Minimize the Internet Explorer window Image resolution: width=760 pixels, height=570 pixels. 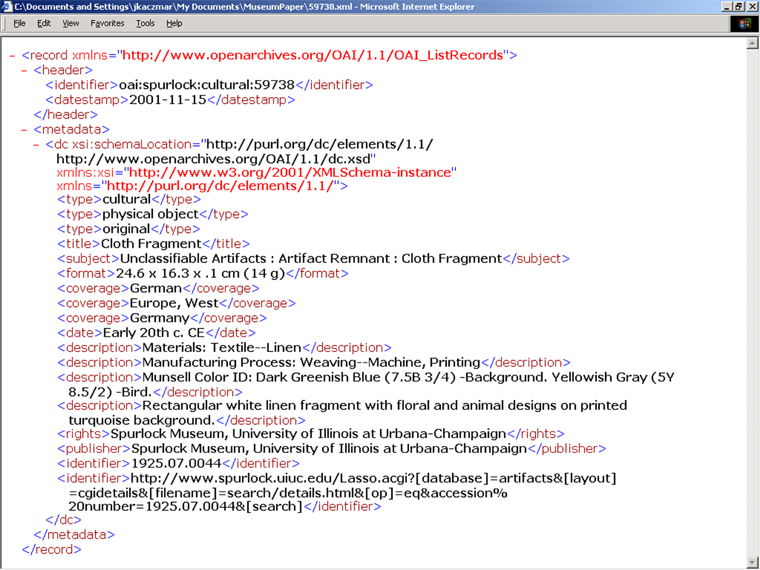tap(727, 7)
